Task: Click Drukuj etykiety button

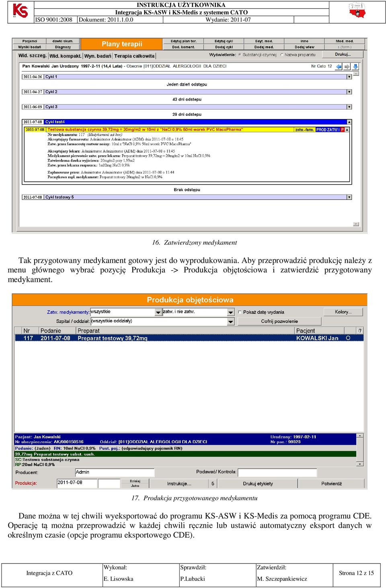Action: click(258, 483)
